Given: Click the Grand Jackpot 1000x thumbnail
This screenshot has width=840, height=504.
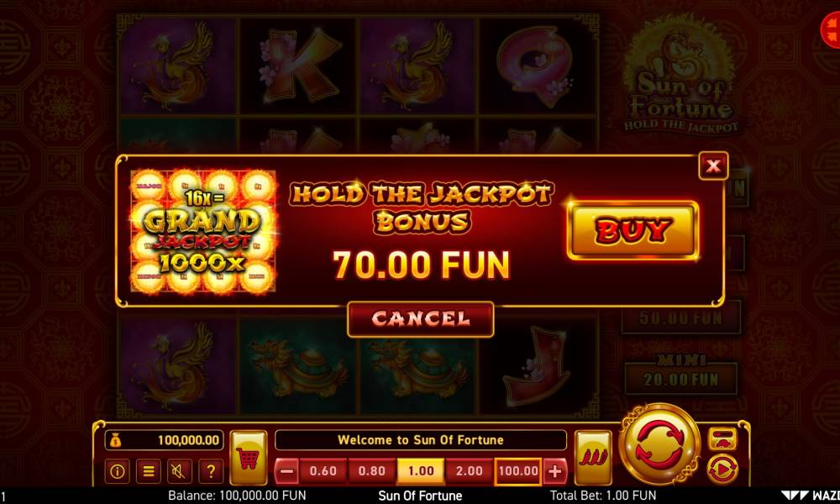Looking at the screenshot, I should tap(203, 231).
